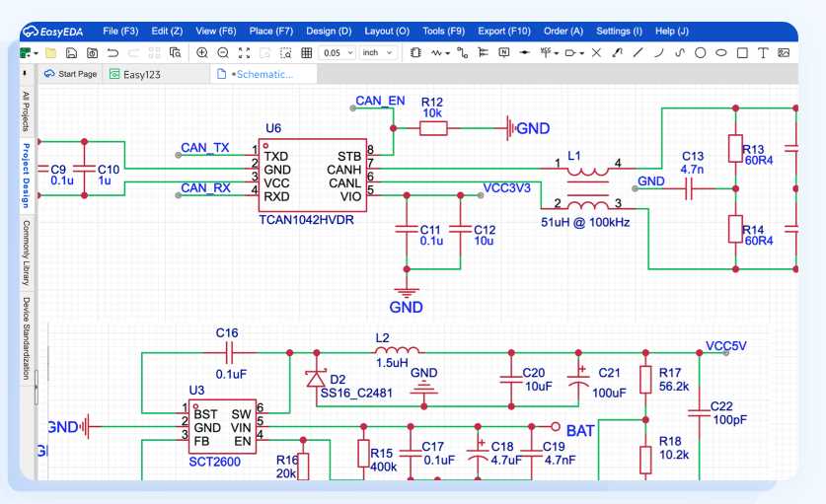
Task: Click the Save icon
Action: (71, 52)
